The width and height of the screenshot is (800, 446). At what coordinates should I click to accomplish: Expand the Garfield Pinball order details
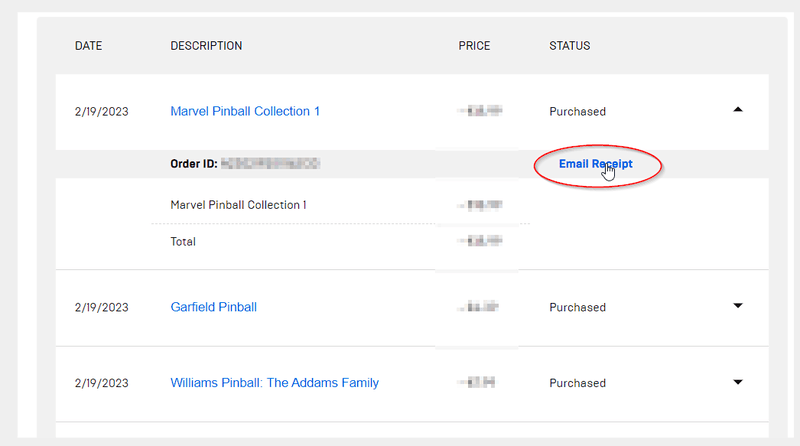(738, 306)
